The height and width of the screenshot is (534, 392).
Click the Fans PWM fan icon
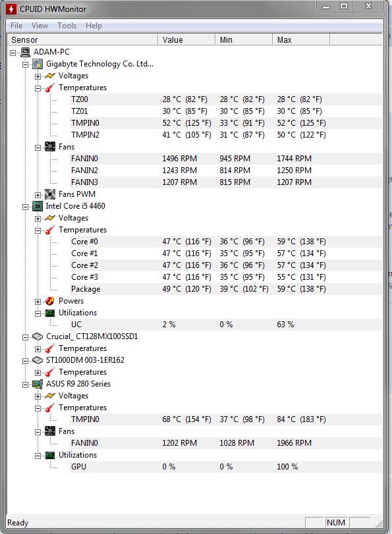coord(50,194)
